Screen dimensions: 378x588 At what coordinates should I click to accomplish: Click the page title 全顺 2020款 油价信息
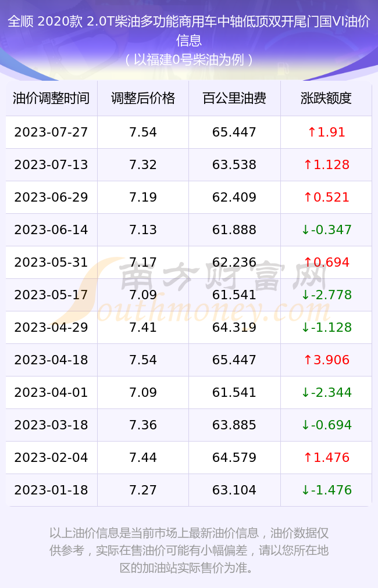click(x=189, y=31)
